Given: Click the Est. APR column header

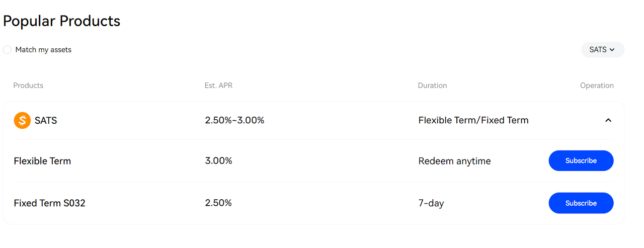Looking at the screenshot, I should click(219, 86).
